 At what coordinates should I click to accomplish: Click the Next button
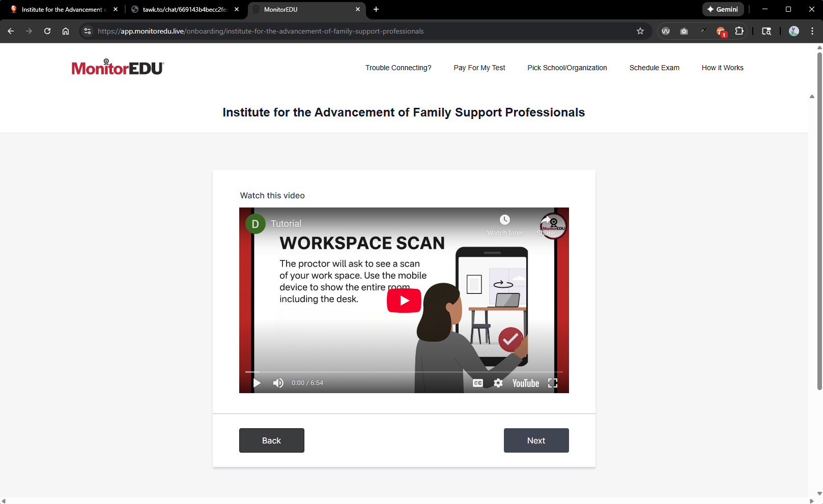coord(536,440)
